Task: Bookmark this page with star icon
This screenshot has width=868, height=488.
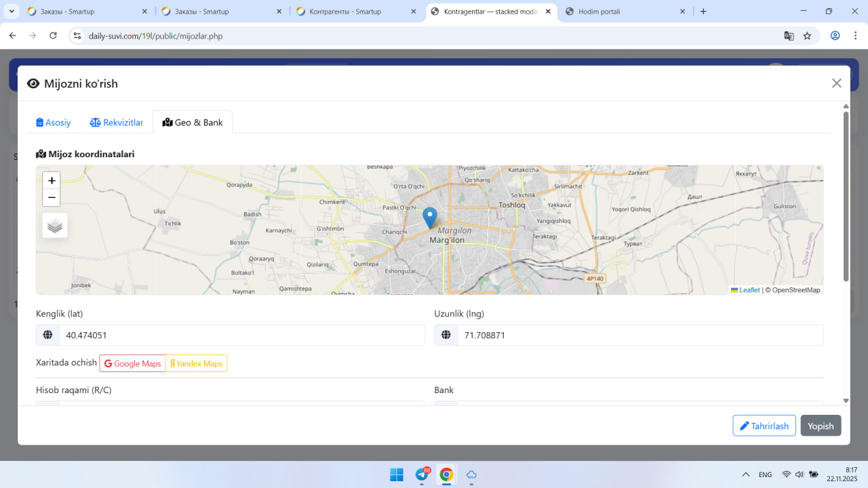Action: point(807,36)
